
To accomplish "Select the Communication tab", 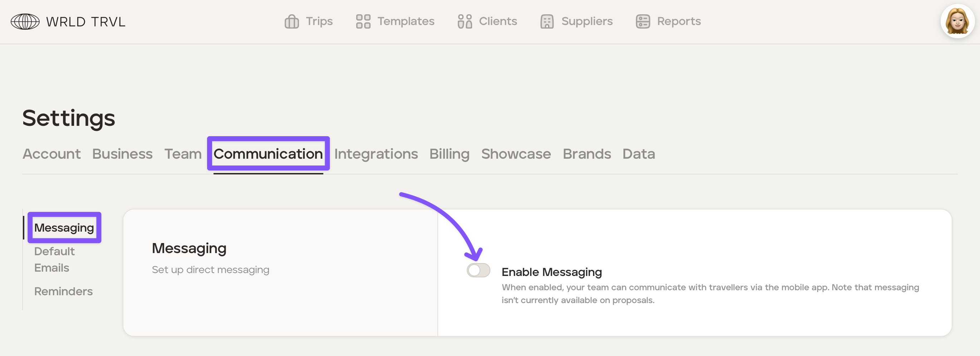I will point(268,154).
